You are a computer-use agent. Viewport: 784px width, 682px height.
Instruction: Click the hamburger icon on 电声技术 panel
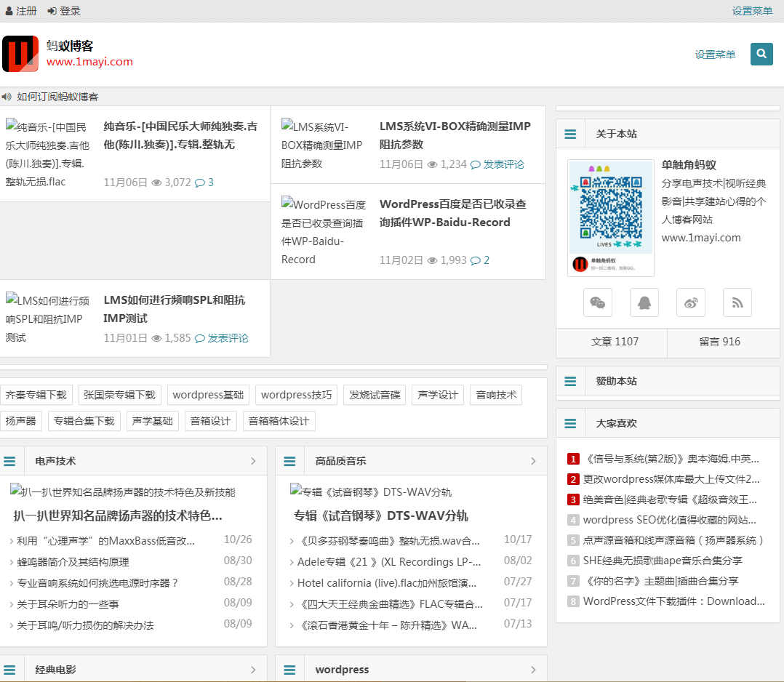[x=9, y=460]
